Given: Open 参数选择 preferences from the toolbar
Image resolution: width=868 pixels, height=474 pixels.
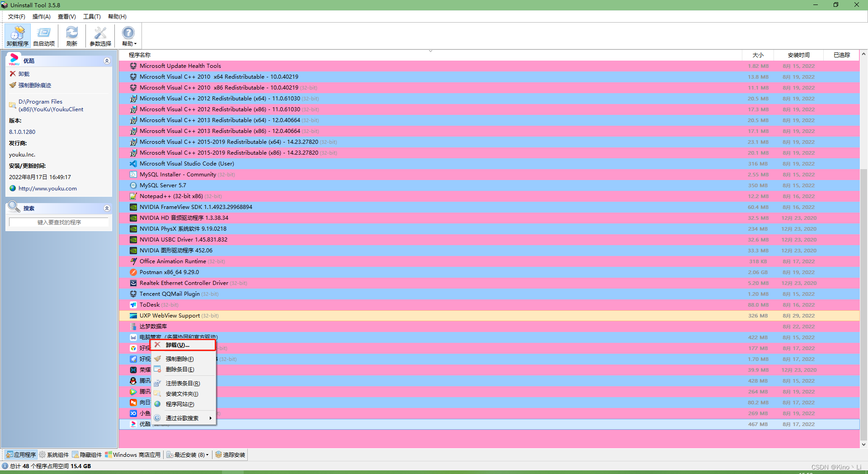Looking at the screenshot, I should pyautogui.click(x=100, y=36).
